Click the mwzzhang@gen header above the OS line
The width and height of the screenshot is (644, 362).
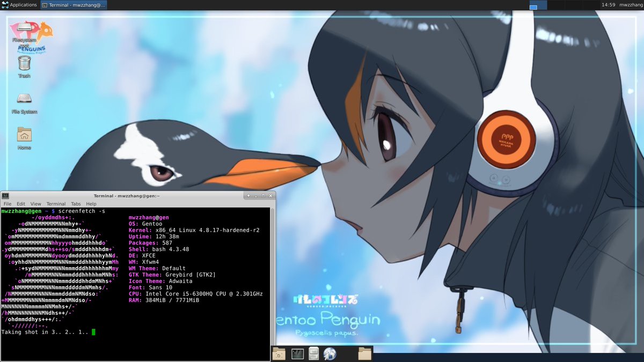point(149,217)
